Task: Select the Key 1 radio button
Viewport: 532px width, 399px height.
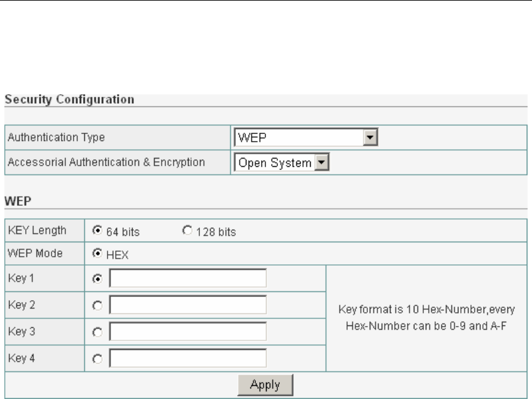Action: (96, 278)
